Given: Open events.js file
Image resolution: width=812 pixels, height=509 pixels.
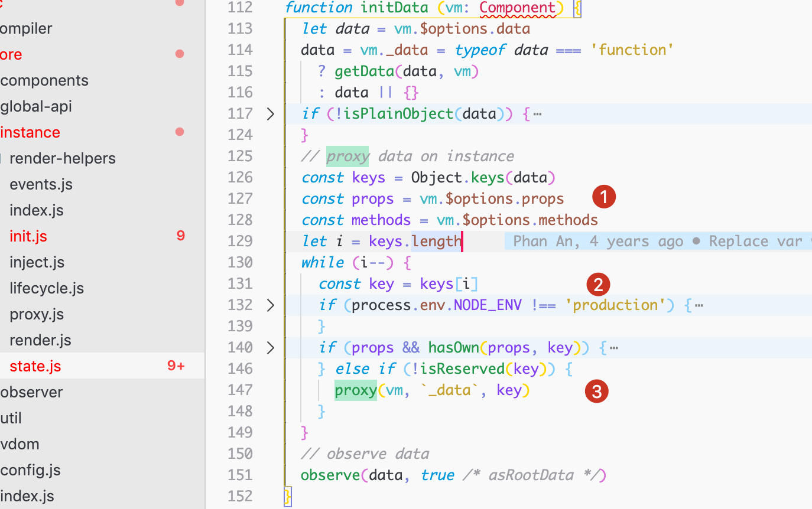Looking at the screenshot, I should tap(41, 184).
